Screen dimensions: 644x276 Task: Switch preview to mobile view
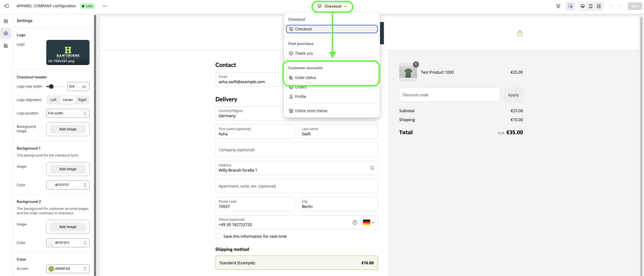click(x=590, y=6)
